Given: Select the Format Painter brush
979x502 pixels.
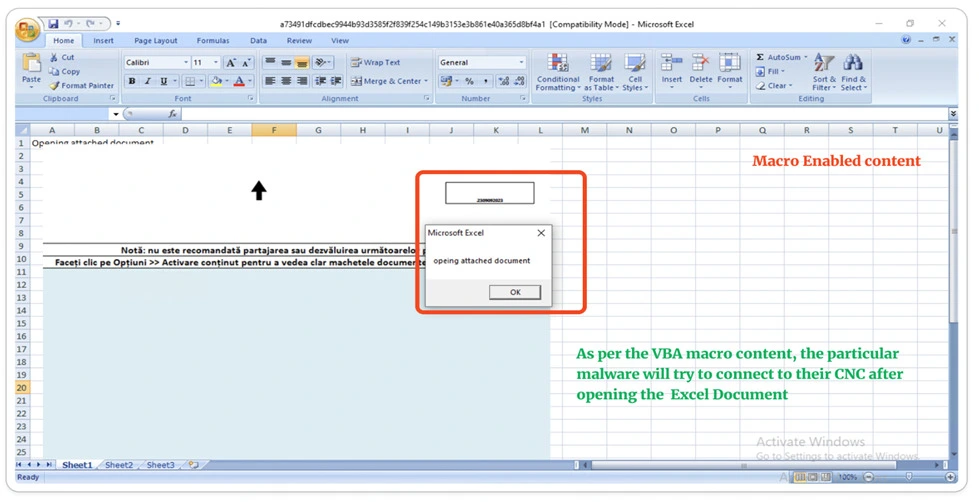Looking at the screenshot, I should [x=54, y=86].
